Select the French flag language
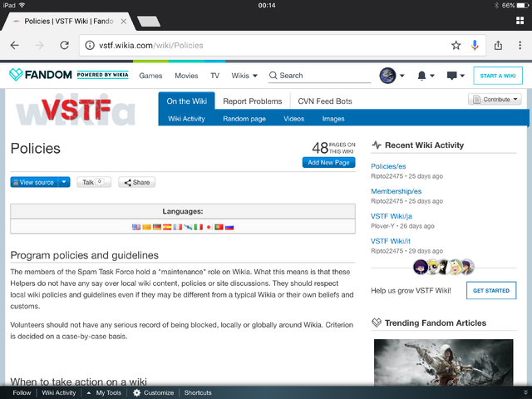This screenshot has width=532, height=399. [177, 227]
